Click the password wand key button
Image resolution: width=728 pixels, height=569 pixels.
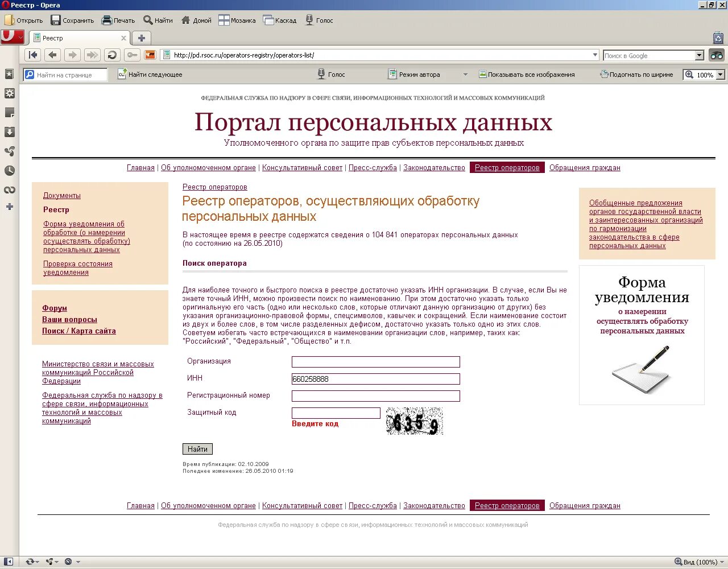tap(132, 55)
